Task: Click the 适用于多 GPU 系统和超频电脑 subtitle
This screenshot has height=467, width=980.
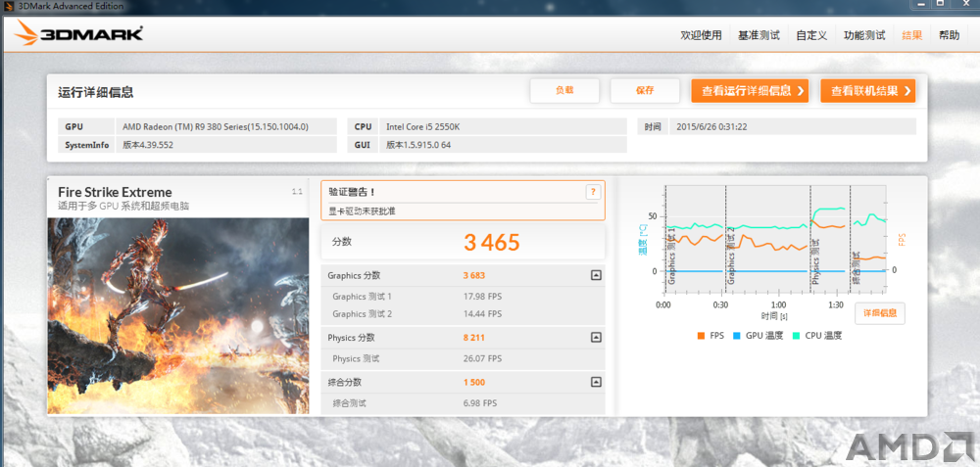Action: click(123, 206)
